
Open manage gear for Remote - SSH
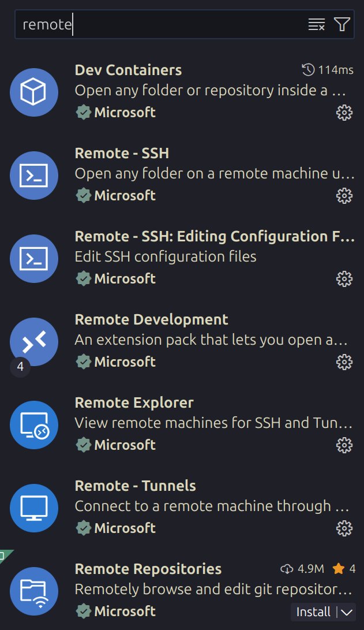[x=344, y=196]
